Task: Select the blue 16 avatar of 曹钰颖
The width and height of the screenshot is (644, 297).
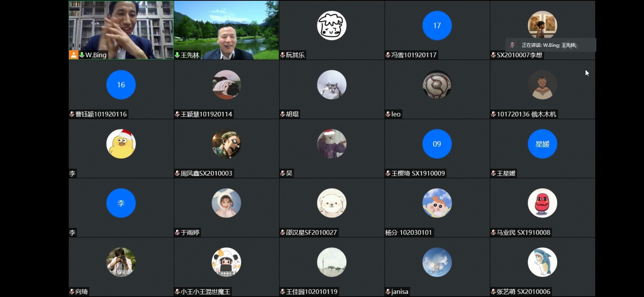Action: pos(121,85)
